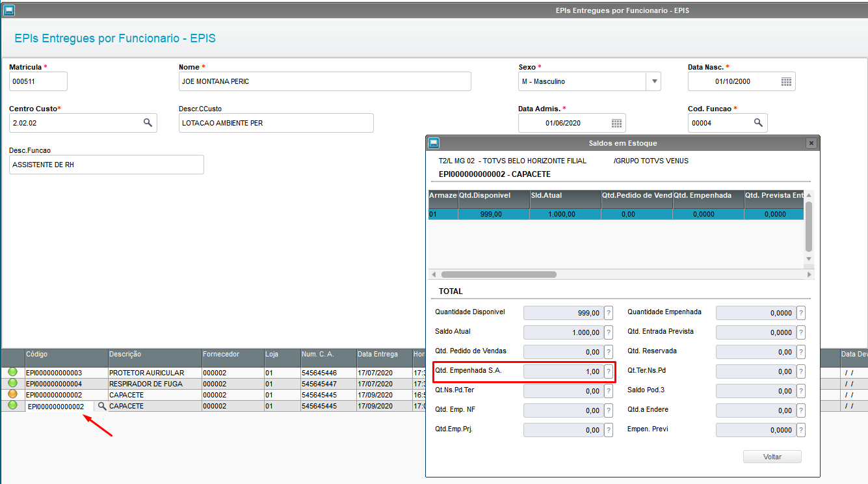This screenshot has width=868, height=484.
Task: Click left arrow of stock grid horizontal scrollbar
Action: coord(434,275)
